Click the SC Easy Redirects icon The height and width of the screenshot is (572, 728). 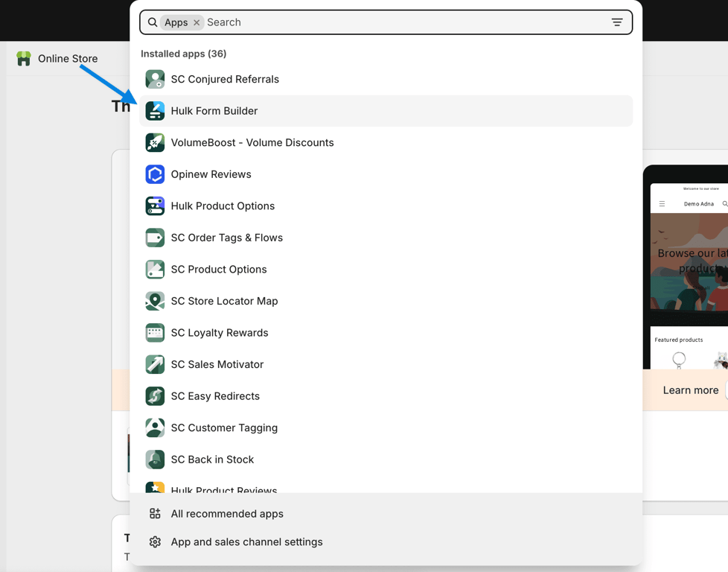pos(155,396)
